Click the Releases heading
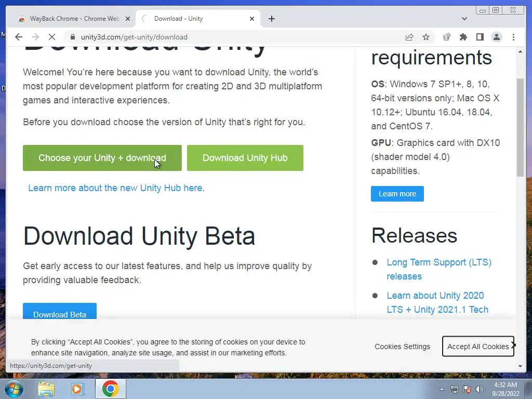The height and width of the screenshot is (399, 532). 414,235
